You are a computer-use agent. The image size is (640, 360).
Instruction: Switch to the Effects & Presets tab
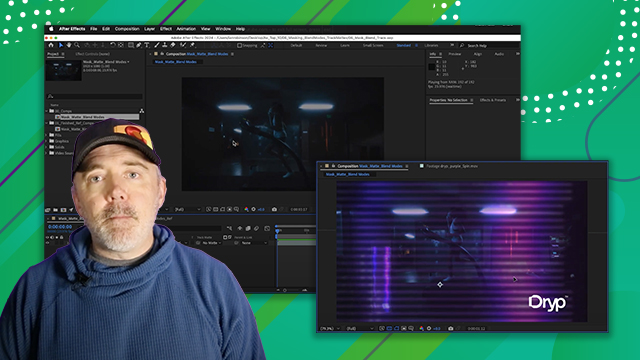pos(493,100)
